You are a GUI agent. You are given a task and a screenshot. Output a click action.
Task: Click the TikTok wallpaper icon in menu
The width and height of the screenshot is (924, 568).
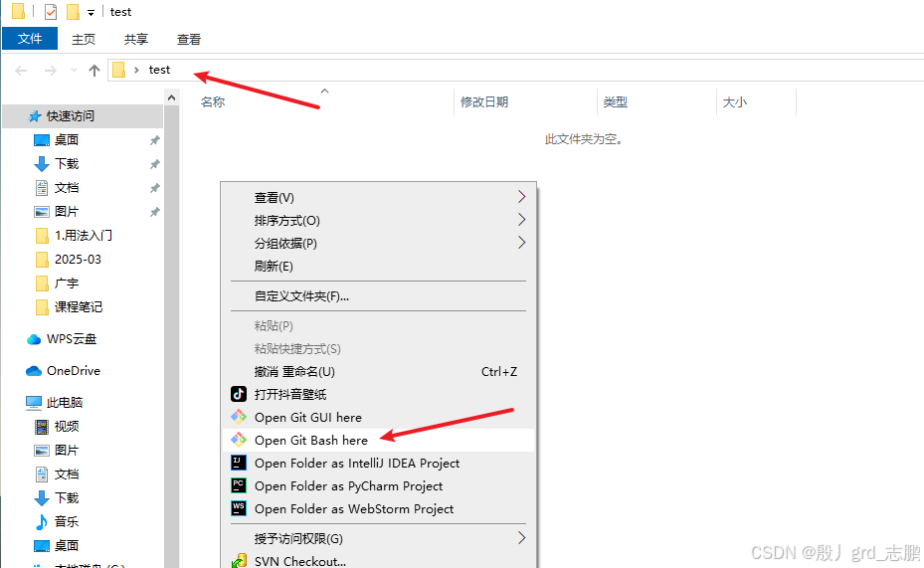pos(239,394)
